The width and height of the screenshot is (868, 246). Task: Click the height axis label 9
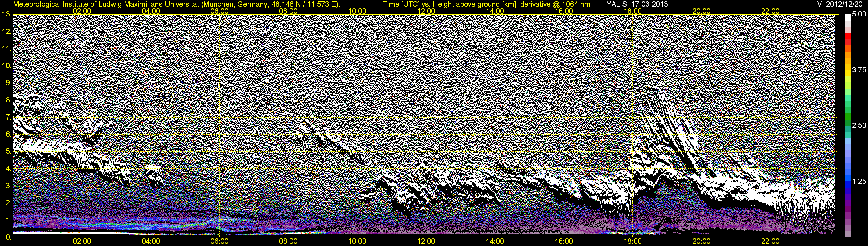(8, 83)
